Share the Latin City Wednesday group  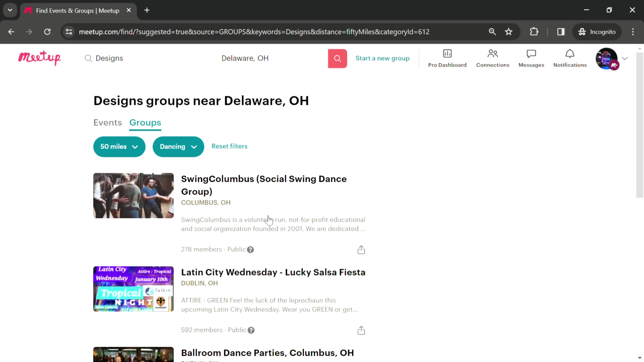[x=361, y=330]
